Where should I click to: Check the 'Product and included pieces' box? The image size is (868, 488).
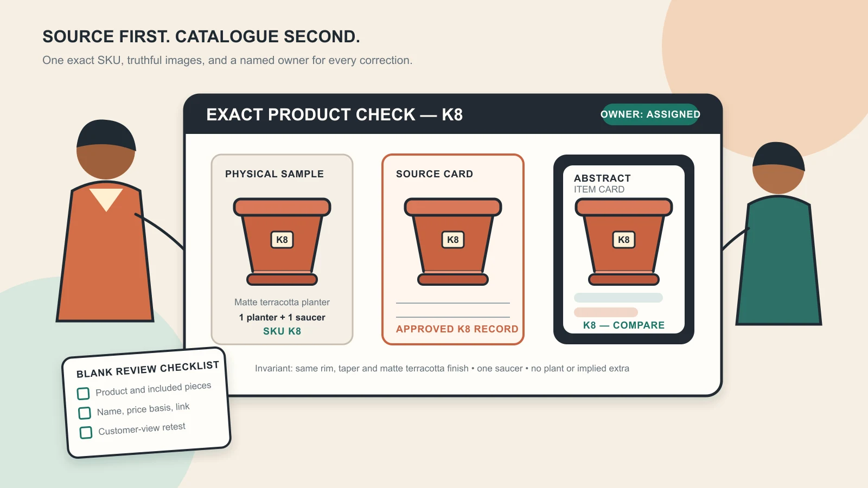83,393
